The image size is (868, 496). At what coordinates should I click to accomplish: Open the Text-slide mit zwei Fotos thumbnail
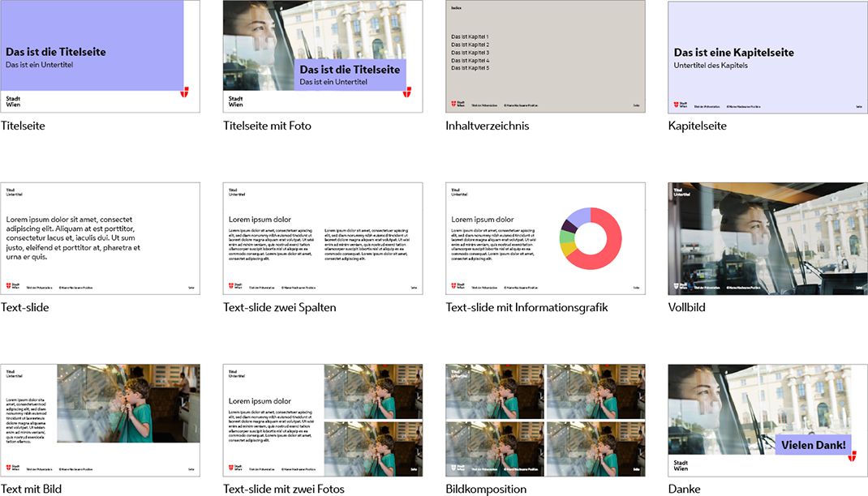click(x=323, y=419)
